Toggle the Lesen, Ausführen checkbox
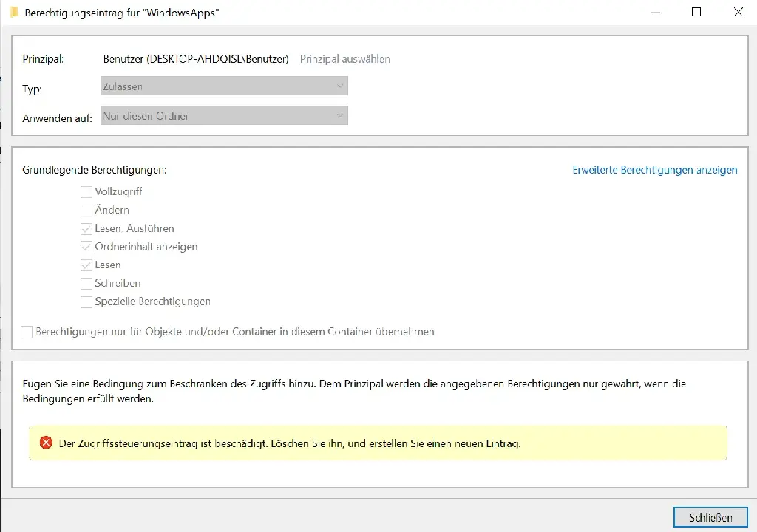This screenshot has width=757, height=532. tap(86, 228)
